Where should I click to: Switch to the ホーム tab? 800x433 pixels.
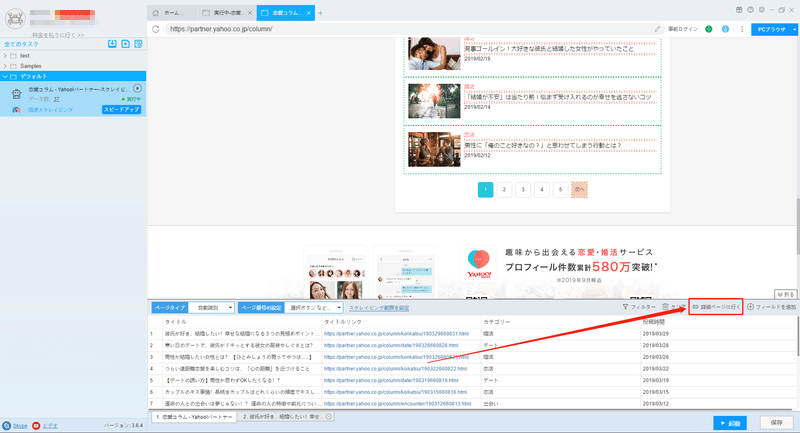(x=172, y=13)
